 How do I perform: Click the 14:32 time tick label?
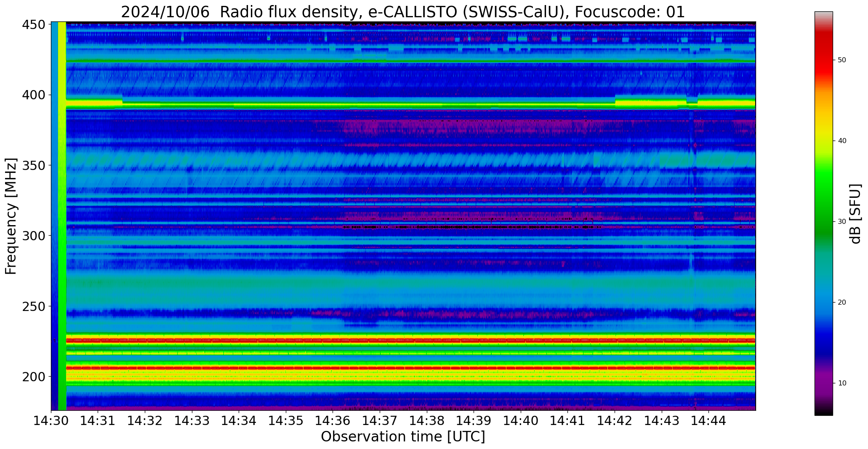click(145, 420)
